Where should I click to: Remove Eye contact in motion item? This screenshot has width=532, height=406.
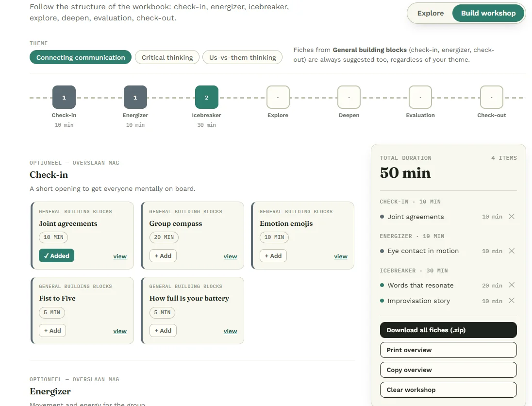pyautogui.click(x=512, y=251)
